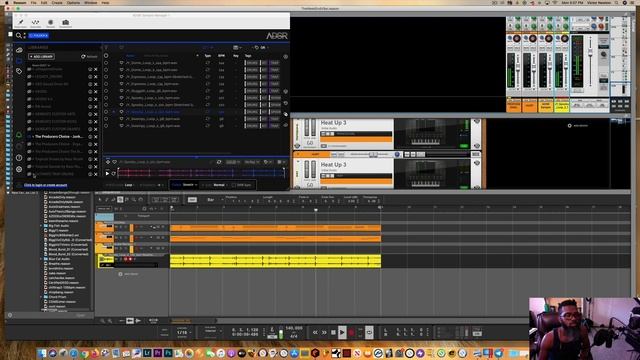This screenshot has width=640, height=360.
Task: Click the transport Rewind button
Action: tap(315, 333)
